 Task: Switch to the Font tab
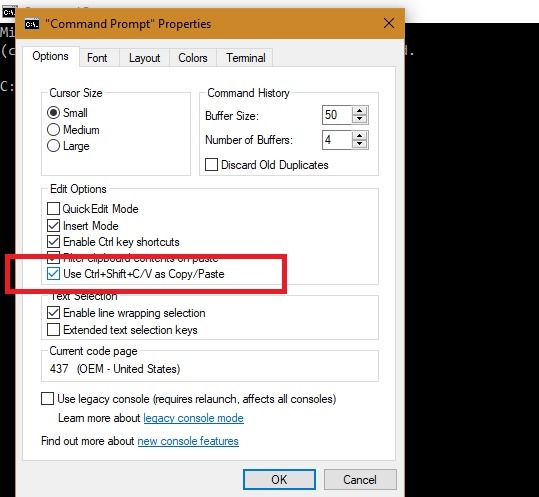tap(97, 58)
